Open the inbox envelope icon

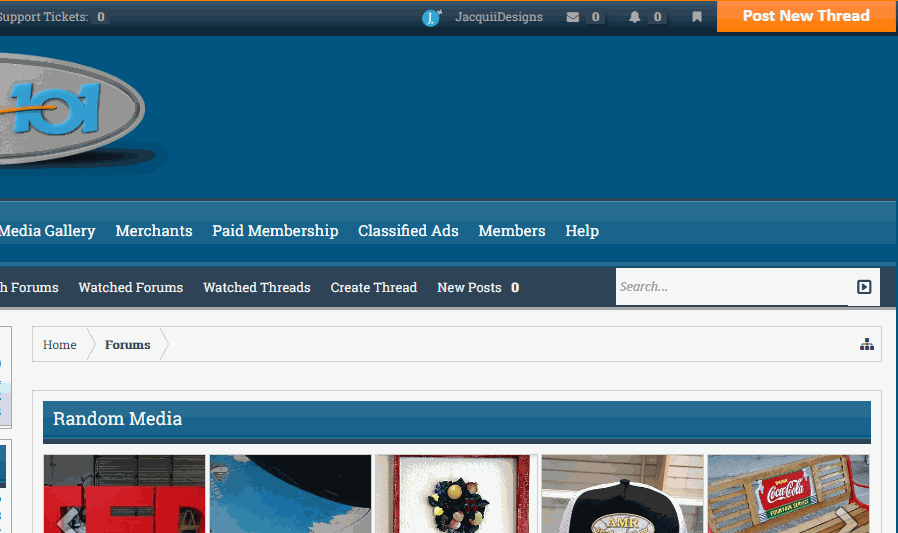(x=573, y=17)
